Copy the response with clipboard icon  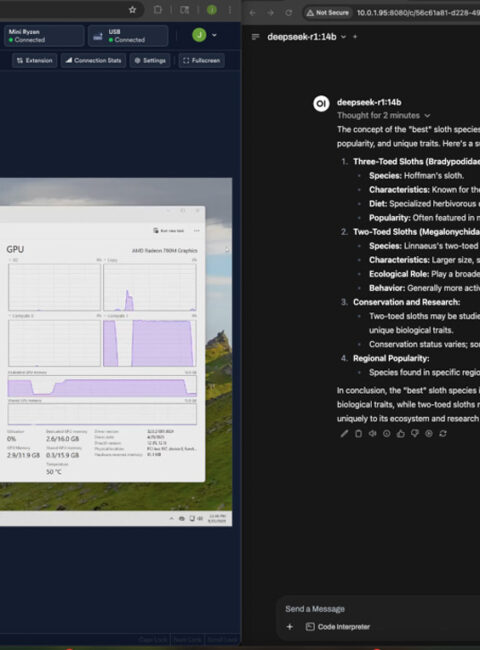pyautogui.click(x=359, y=434)
